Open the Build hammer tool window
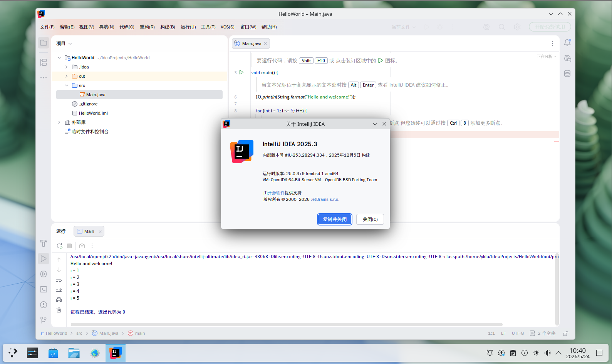The image size is (612, 364). pos(44,243)
